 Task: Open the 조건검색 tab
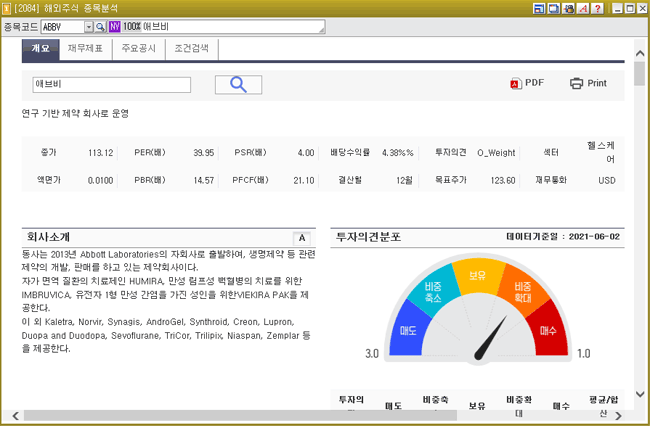point(192,49)
